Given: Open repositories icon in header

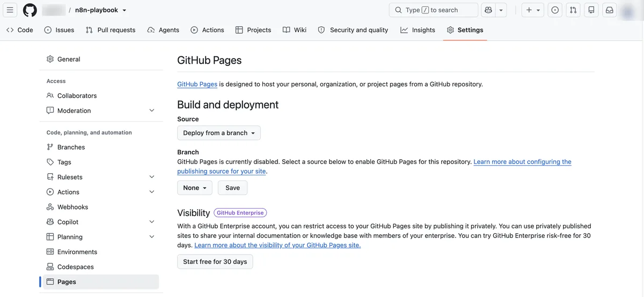Looking at the screenshot, I should [591, 10].
